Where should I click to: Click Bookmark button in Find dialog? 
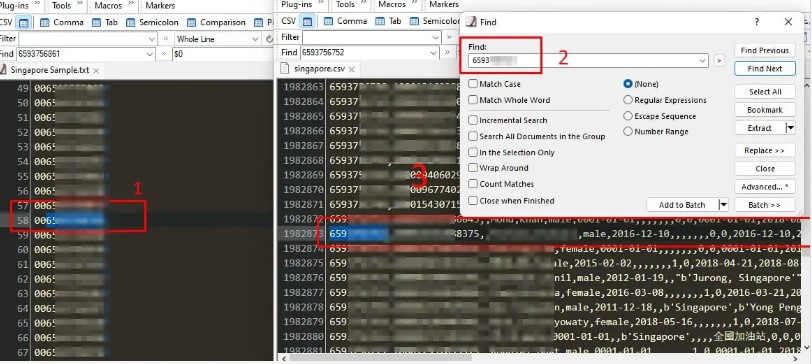pyautogui.click(x=764, y=110)
